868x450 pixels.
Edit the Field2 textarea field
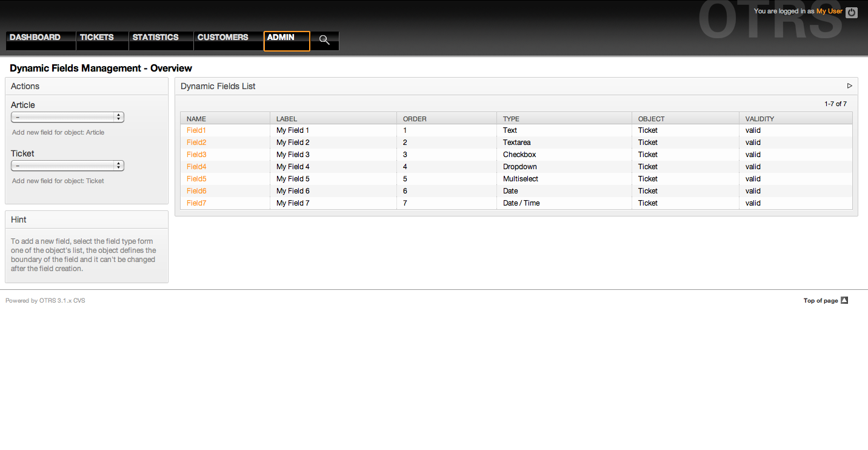pos(196,143)
